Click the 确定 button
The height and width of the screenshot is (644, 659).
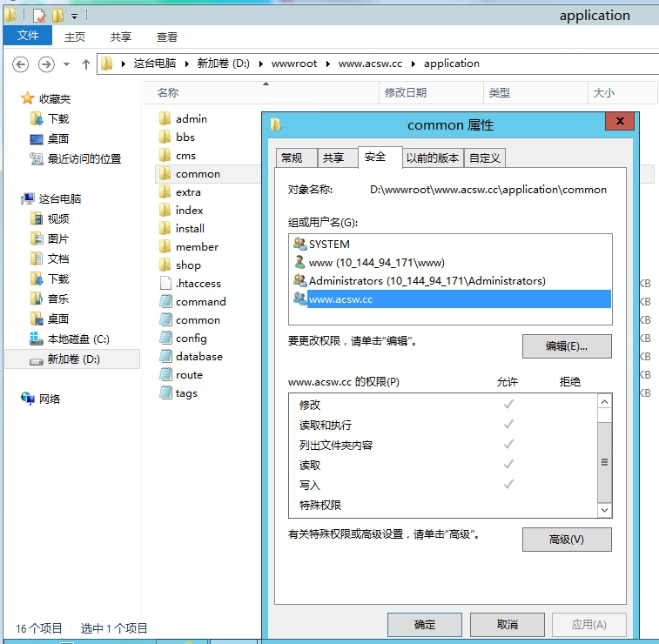pos(424,624)
